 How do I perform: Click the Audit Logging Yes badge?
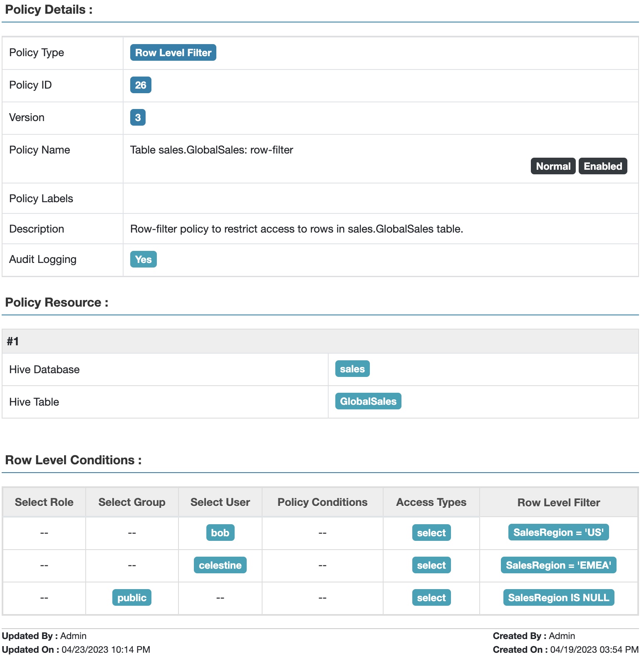coord(143,260)
